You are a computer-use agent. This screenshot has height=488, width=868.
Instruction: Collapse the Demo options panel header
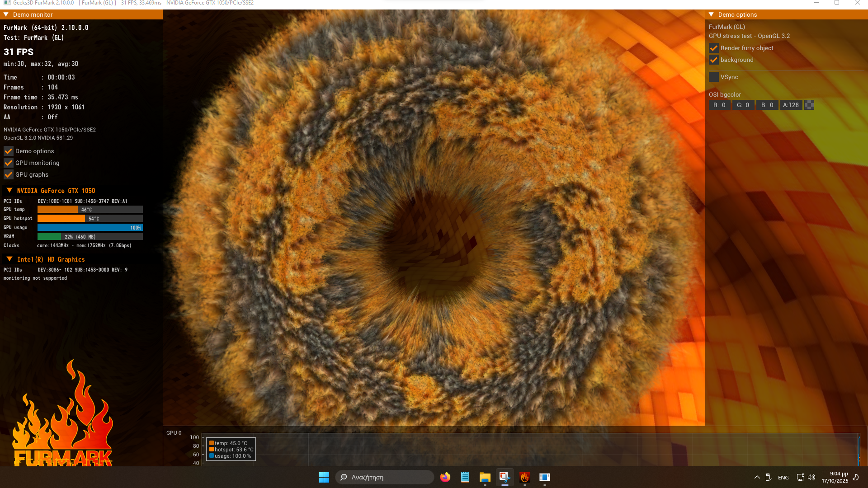point(711,14)
